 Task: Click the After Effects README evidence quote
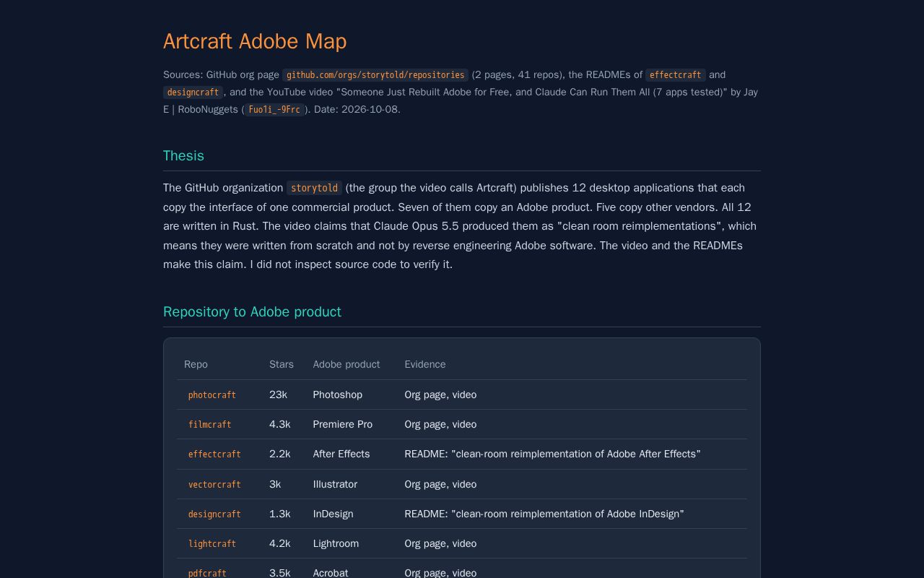(x=552, y=454)
